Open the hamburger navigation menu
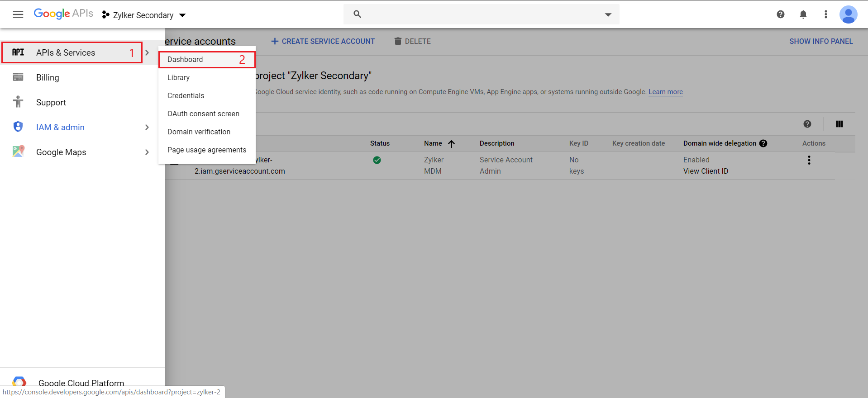Screen dimensions: 868x398 (18, 14)
